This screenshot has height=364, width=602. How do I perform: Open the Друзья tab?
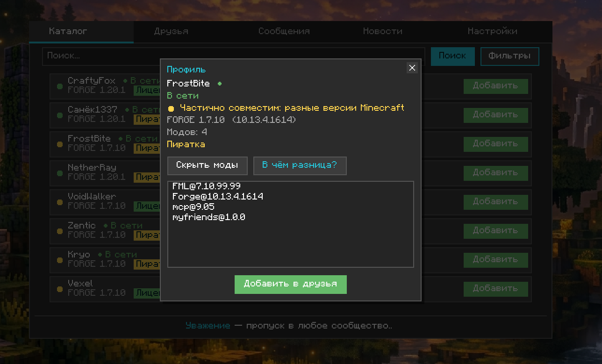171,31
